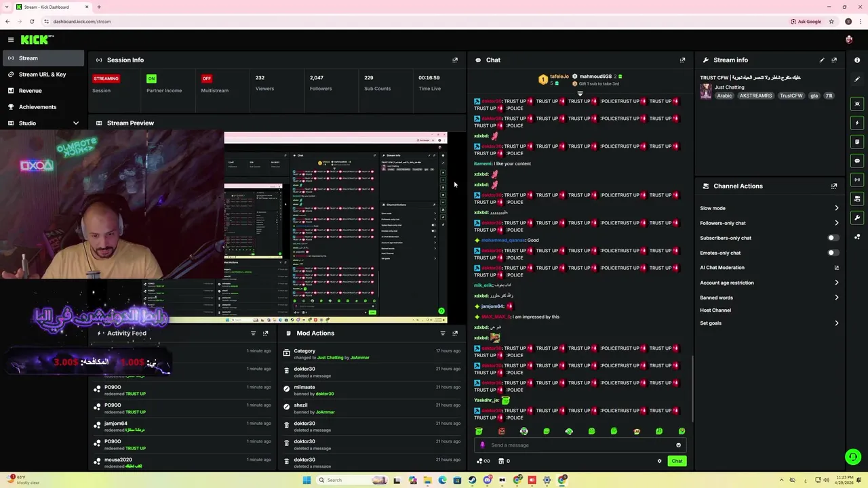Toggle Chat bubble widget in right rail

(857, 161)
